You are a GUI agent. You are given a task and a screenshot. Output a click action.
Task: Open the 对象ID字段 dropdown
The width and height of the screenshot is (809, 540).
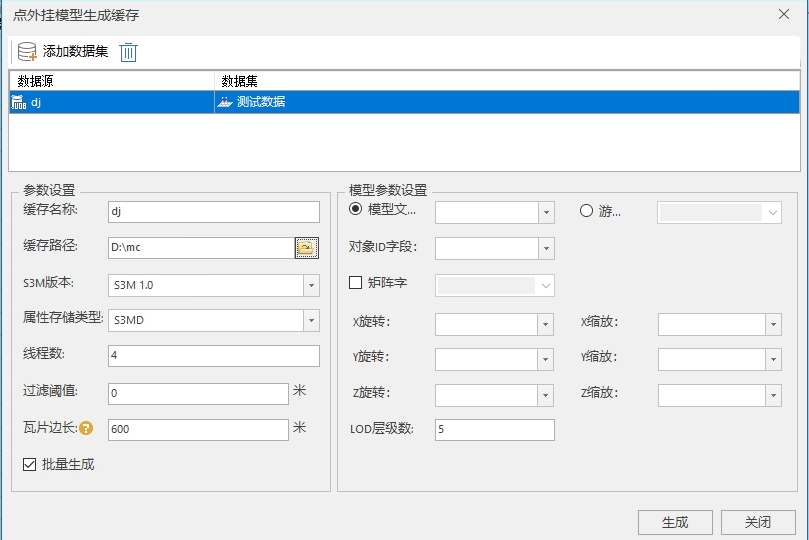[545, 248]
